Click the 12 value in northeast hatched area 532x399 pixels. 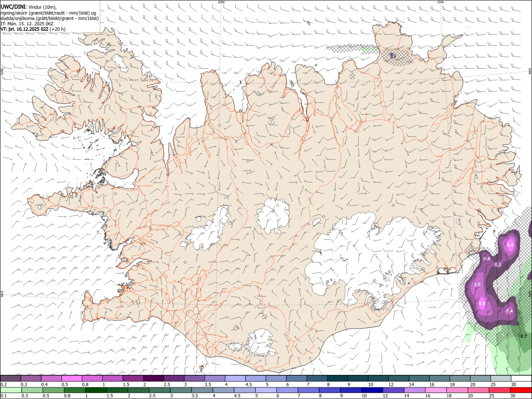click(392, 55)
